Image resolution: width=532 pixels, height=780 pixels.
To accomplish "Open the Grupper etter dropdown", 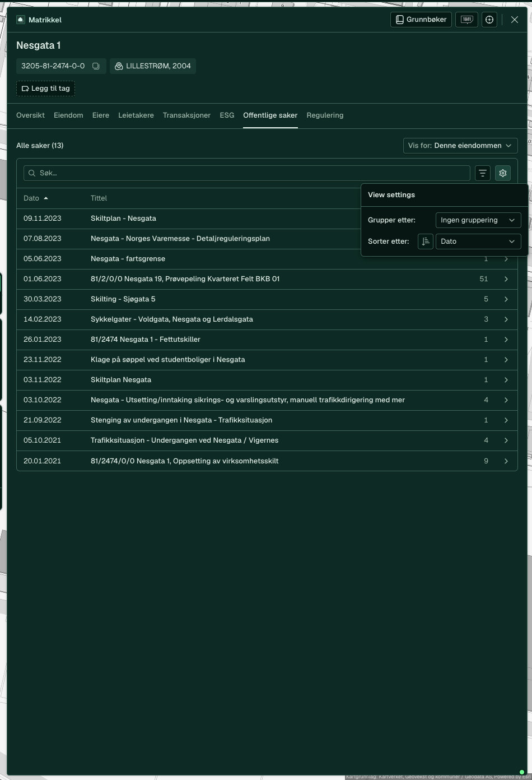I will click(478, 220).
